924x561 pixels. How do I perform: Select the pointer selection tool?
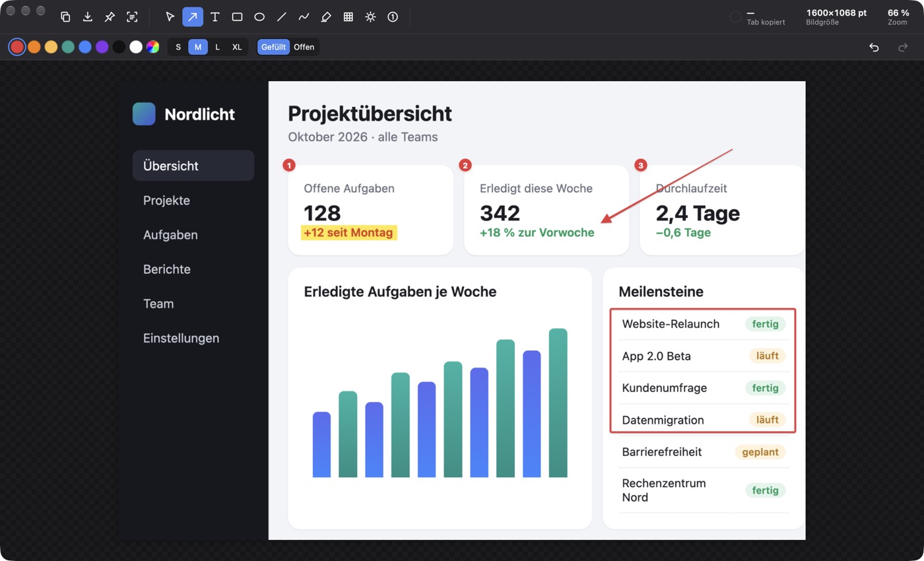click(x=170, y=17)
